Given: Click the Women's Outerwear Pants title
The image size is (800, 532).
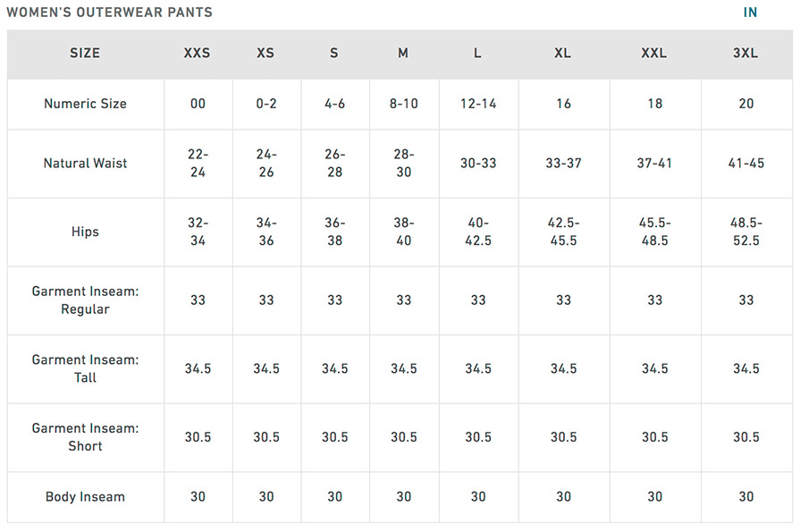Looking at the screenshot, I should click(110, 13).
